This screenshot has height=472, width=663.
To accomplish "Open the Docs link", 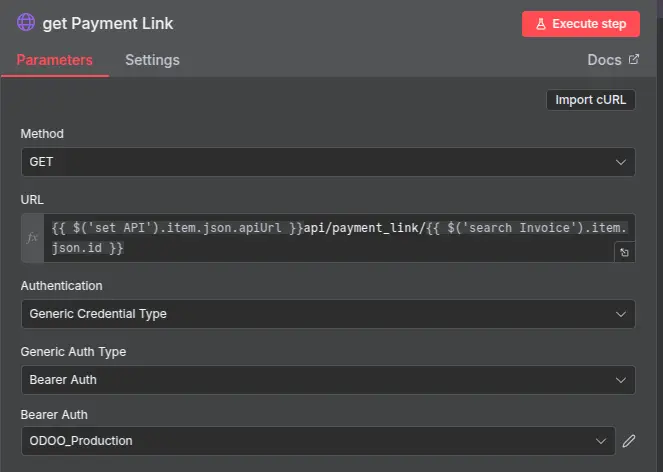I will (604, 60).
